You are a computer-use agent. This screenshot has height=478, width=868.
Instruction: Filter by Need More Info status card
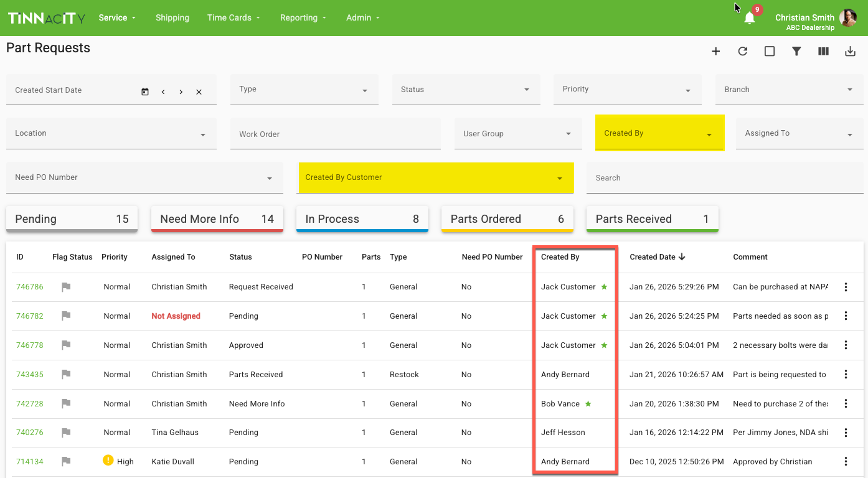[x=217, y=219]
